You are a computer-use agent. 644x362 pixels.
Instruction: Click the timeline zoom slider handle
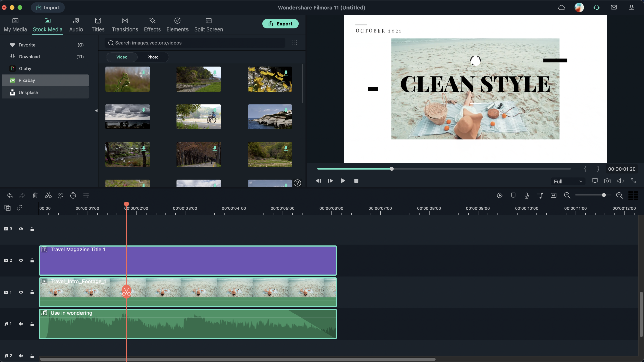(x=604, y=195)
